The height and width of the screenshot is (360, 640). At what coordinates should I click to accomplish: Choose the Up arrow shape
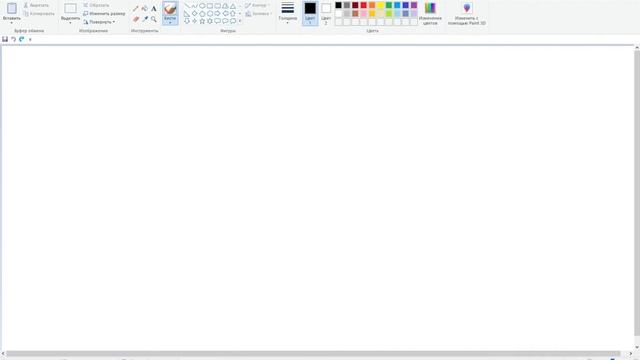pyautogui.click(x=233, y=13)
